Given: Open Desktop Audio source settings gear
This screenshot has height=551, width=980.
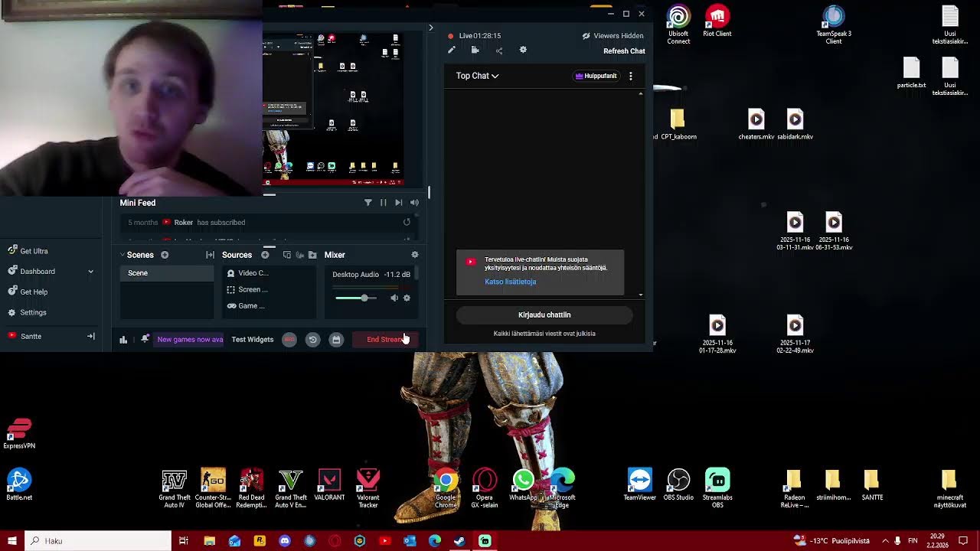Looking at the screenshot, I should click(407, 298).
